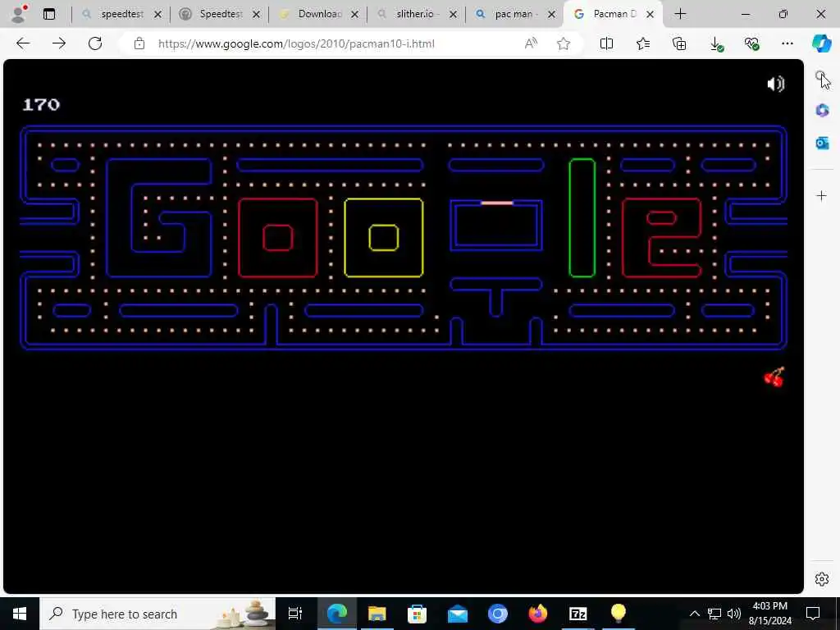Viewport: 840px width, 630px height.
Task: Click Microsoft Edge taskbar icon
Action: pos(337,614)
